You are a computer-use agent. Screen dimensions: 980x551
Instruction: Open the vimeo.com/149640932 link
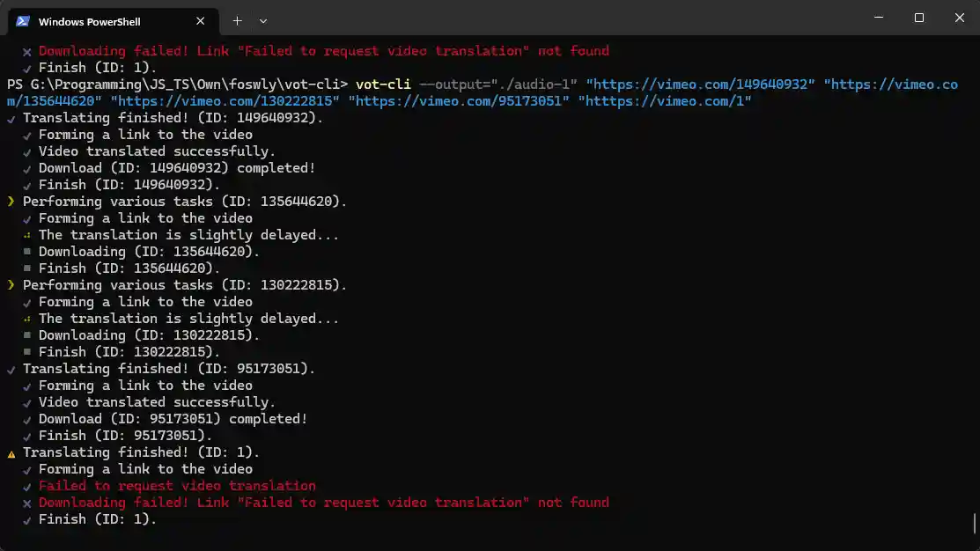700,84
